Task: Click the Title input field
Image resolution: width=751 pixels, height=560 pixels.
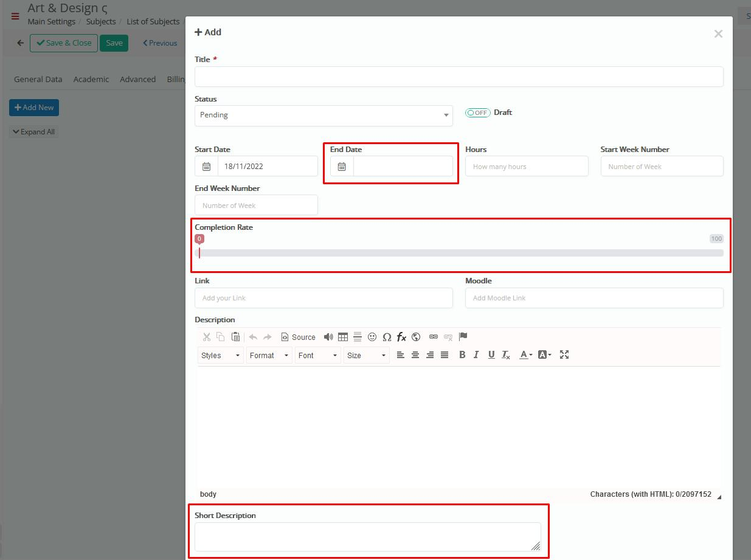Action: (459, 77)
